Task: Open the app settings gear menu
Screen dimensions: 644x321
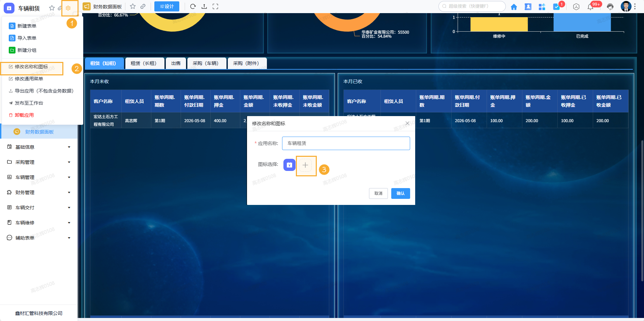Action: coord(68,8)
